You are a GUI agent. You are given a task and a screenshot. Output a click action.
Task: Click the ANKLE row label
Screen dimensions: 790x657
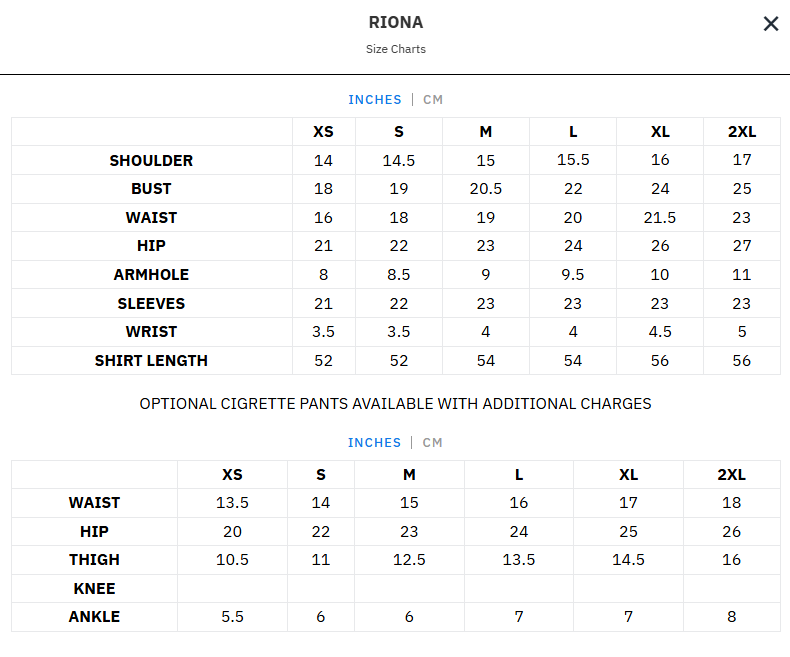click(x=94, y=617)
